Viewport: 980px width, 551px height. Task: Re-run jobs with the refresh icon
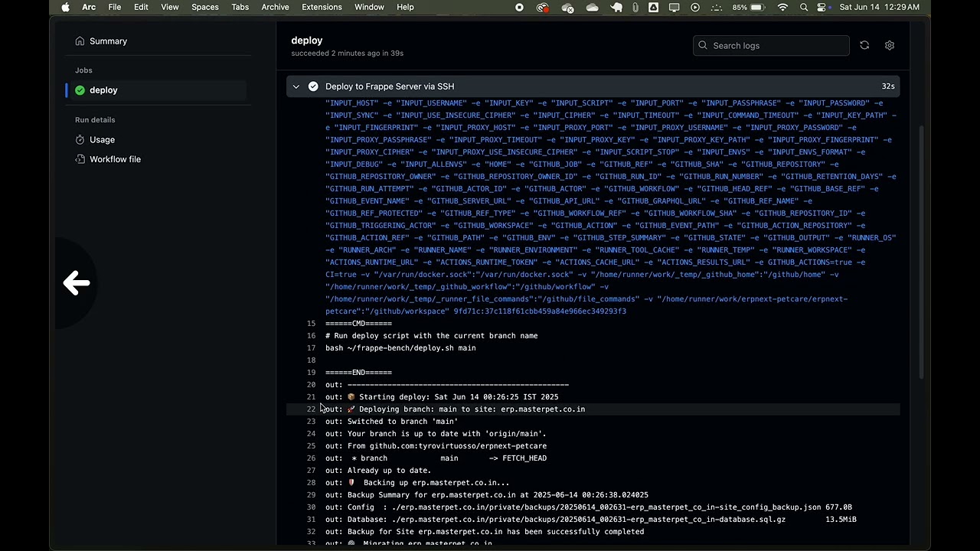[864, 45]
